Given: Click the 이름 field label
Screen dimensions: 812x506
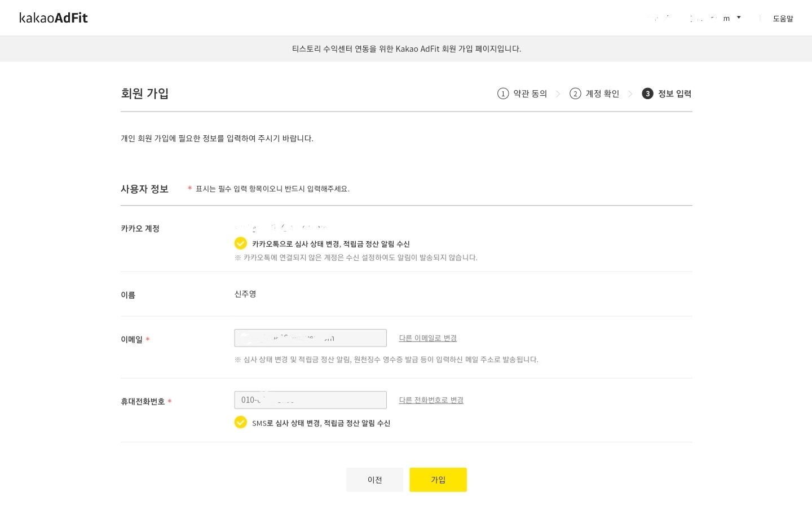Looking at the screenshot, I should point(128,295).
